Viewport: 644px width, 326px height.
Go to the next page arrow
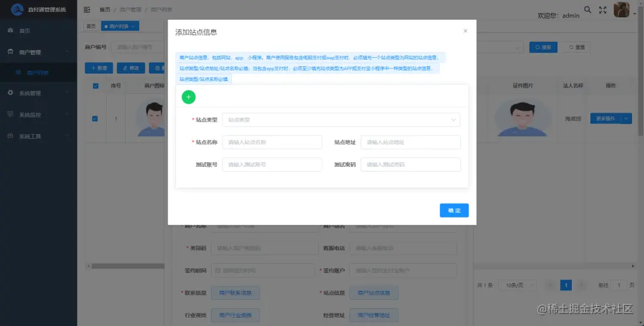(x=581, y=285)
